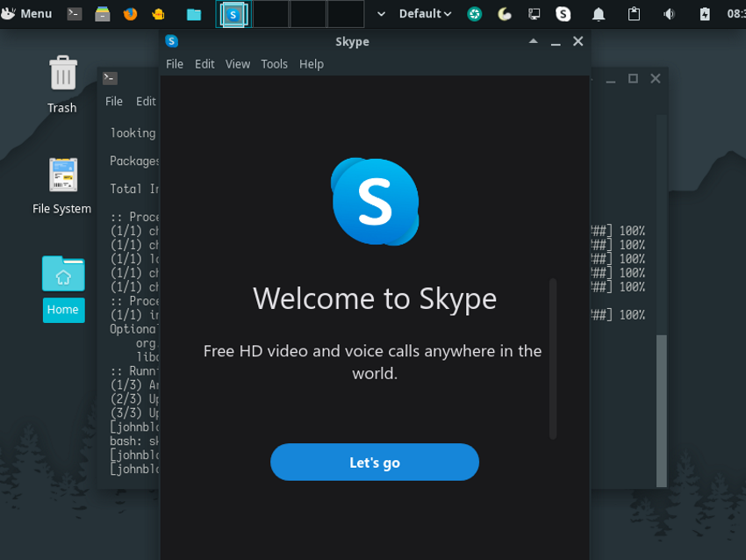Open the Skype View menu

pyautogui.click(x=238, y=64)
